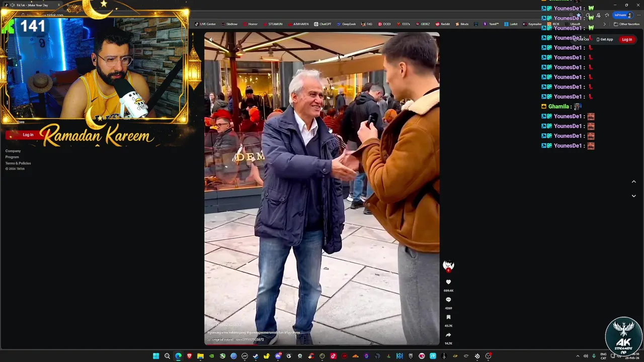The width and height of the screenshot is (644, 362).
Task: Open the Skidrow bookmark
Action: 229,24
